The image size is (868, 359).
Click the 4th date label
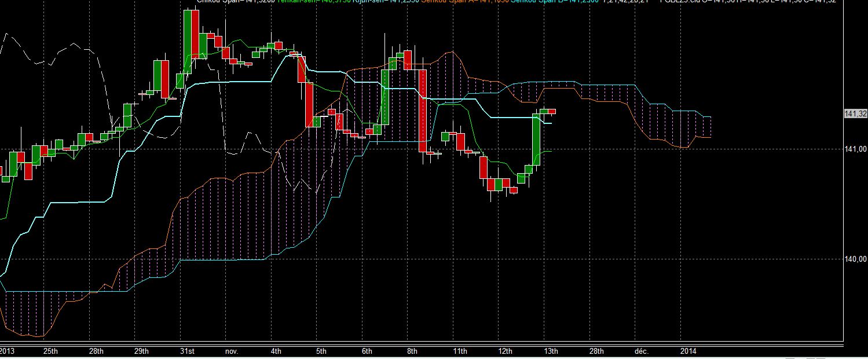pos(276,351)
